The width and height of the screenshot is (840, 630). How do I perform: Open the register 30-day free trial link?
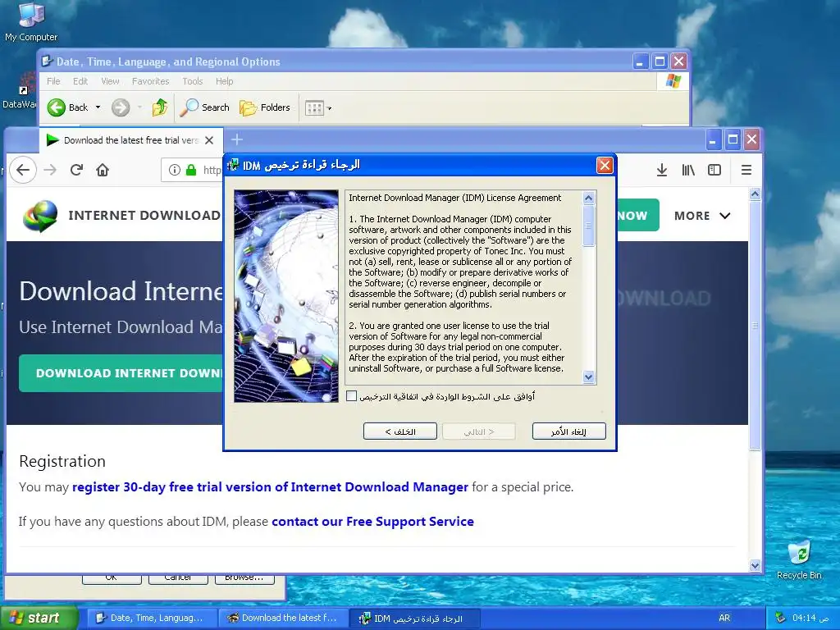pyautogui.click(x=270, y=487)
